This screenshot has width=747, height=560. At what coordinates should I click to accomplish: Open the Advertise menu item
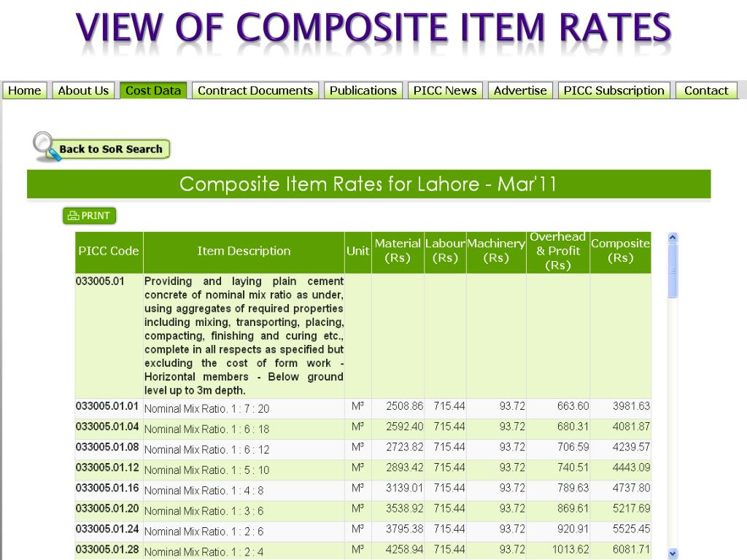(x=520, y=90)
